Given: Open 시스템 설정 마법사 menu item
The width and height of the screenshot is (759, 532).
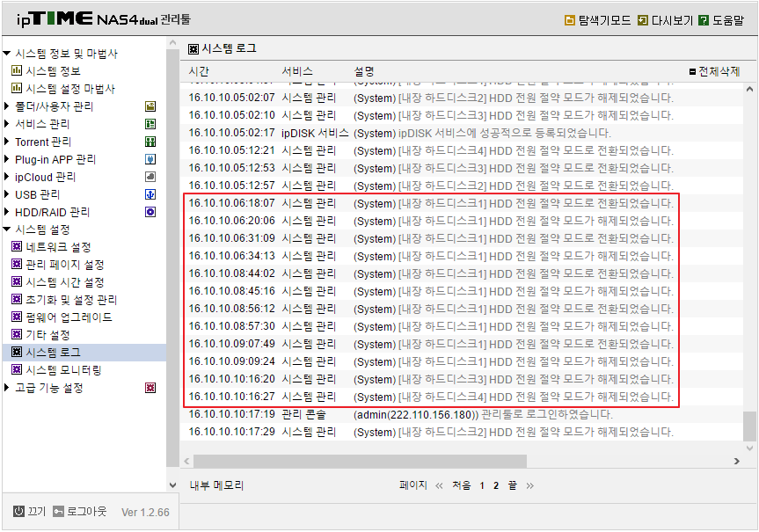Looking at the screenshot, I should click(x=70, y=89).
